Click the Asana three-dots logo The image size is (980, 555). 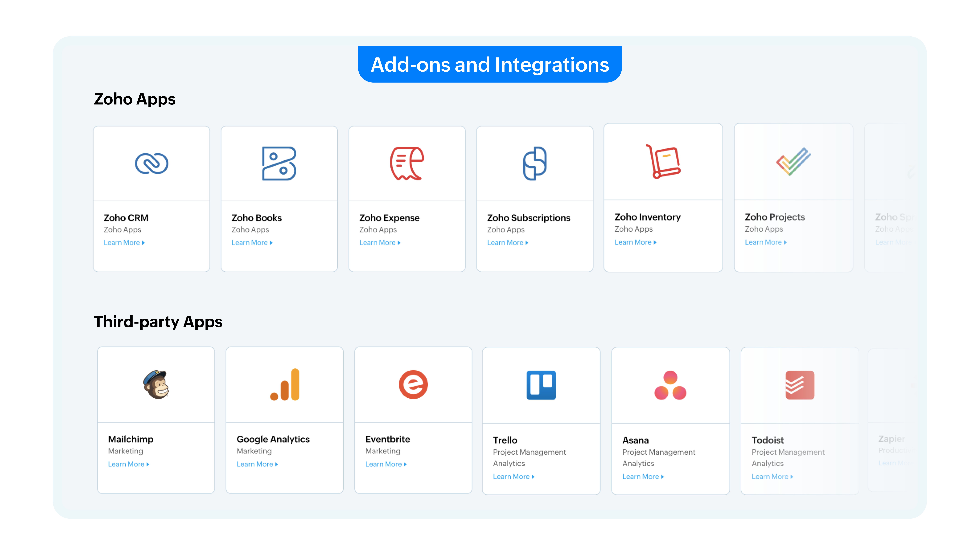point(670,385)
